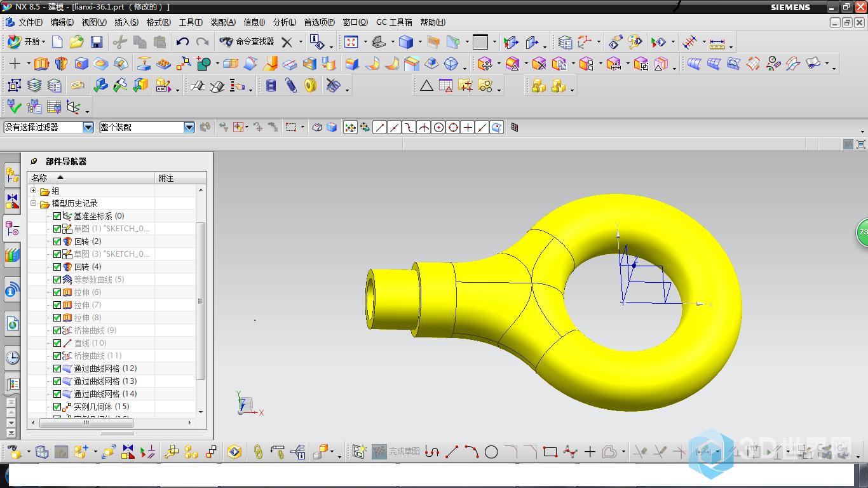868x488 pixels.
Task: Click the Block with hole feature icon
Action: pos(81,64)
